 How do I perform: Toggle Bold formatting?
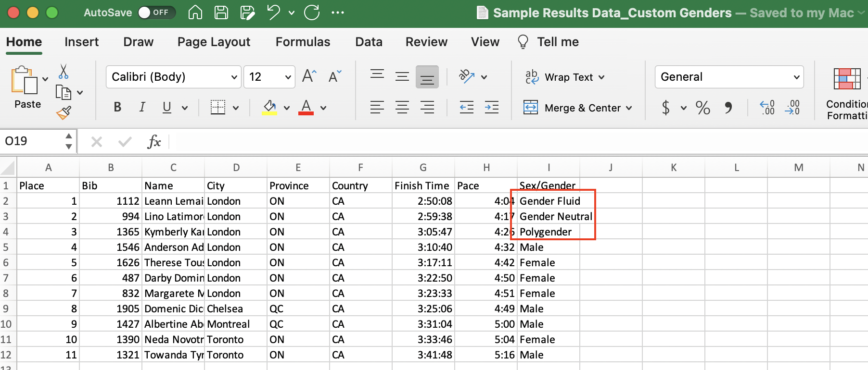coord(117,107)
